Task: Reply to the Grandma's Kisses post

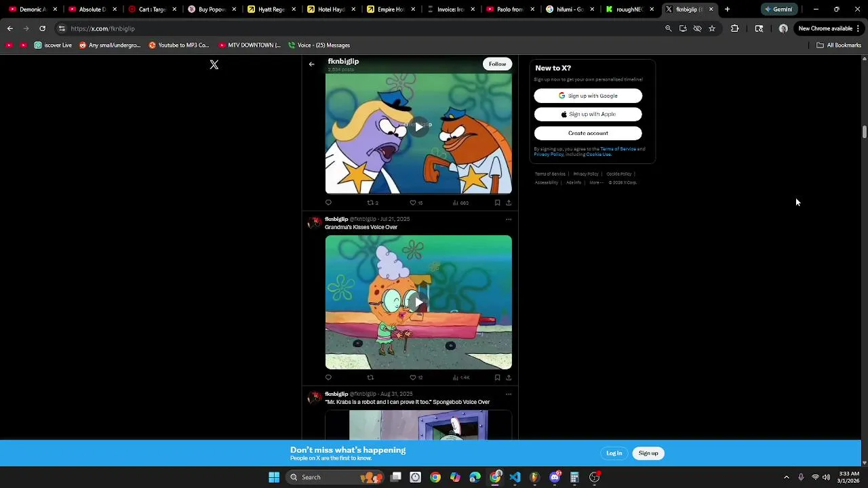Action: (x=328, y=378)
